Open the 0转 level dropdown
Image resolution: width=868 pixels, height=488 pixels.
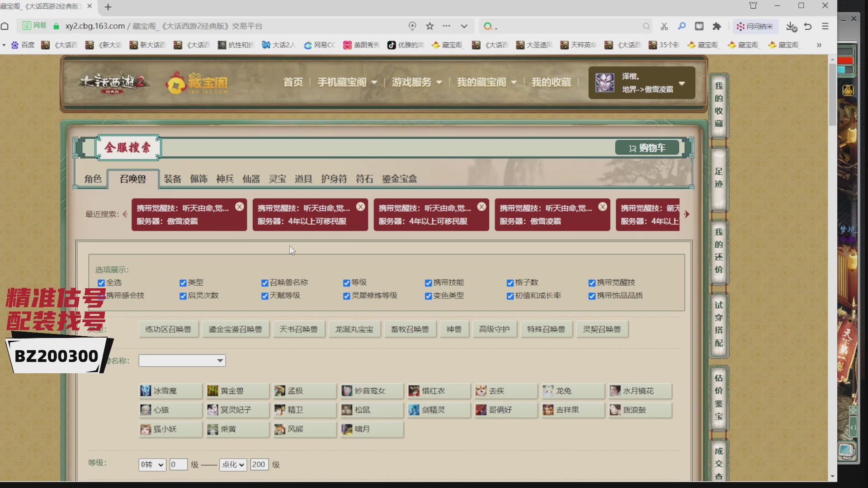[x=152, y=465]
